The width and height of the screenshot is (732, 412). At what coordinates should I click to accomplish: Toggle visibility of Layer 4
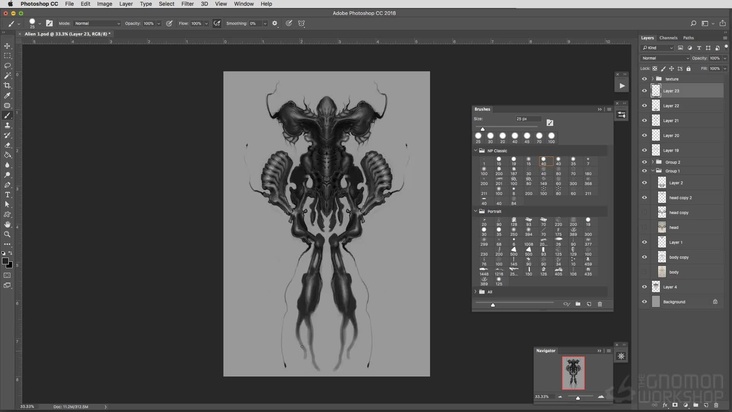click(x=644, y=287)
